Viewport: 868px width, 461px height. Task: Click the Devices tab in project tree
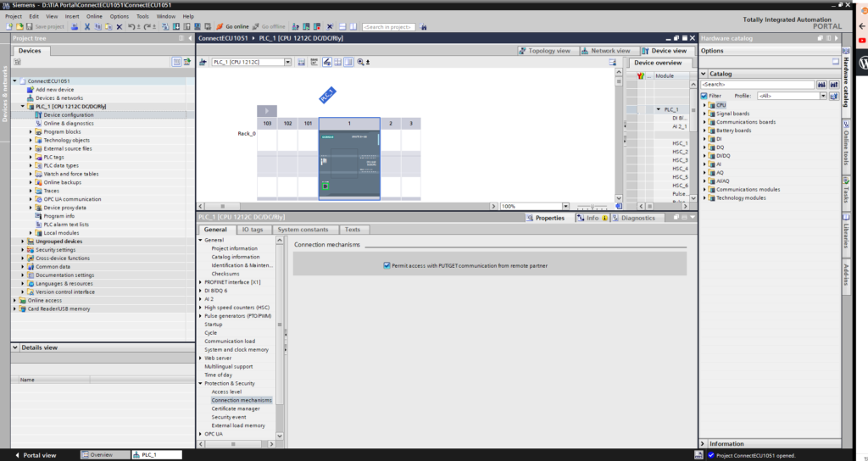point(30,50)
